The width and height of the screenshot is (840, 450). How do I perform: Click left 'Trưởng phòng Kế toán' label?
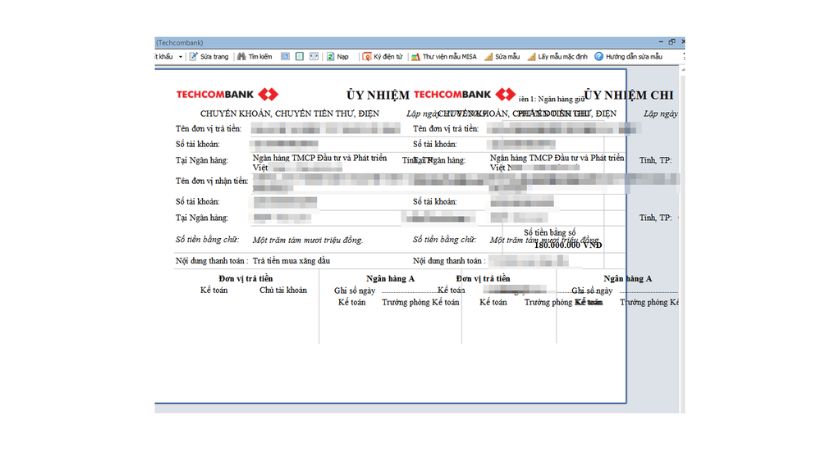(421, 303)
